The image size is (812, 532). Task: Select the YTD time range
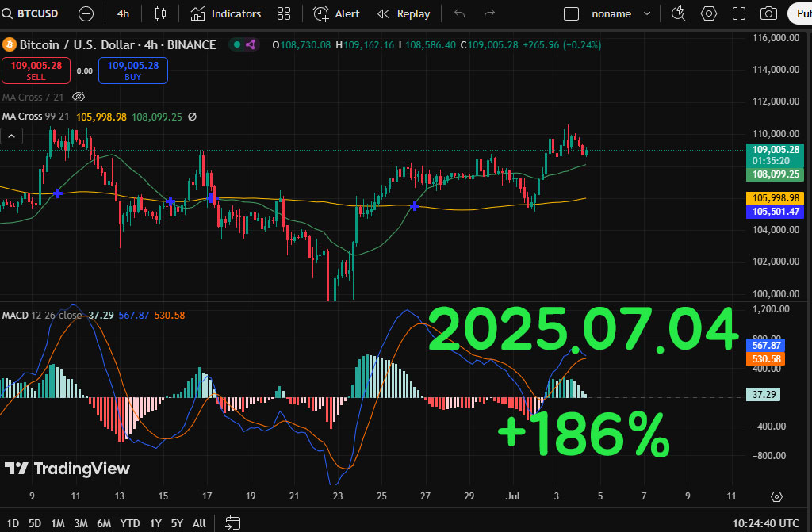click(129, 523)
